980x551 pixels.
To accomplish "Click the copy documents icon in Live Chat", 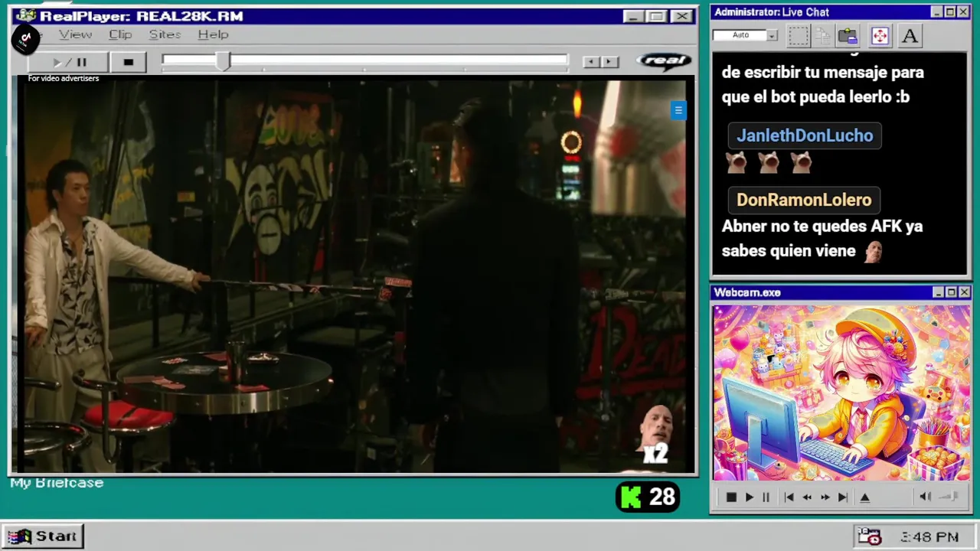I will pos(823,35).
